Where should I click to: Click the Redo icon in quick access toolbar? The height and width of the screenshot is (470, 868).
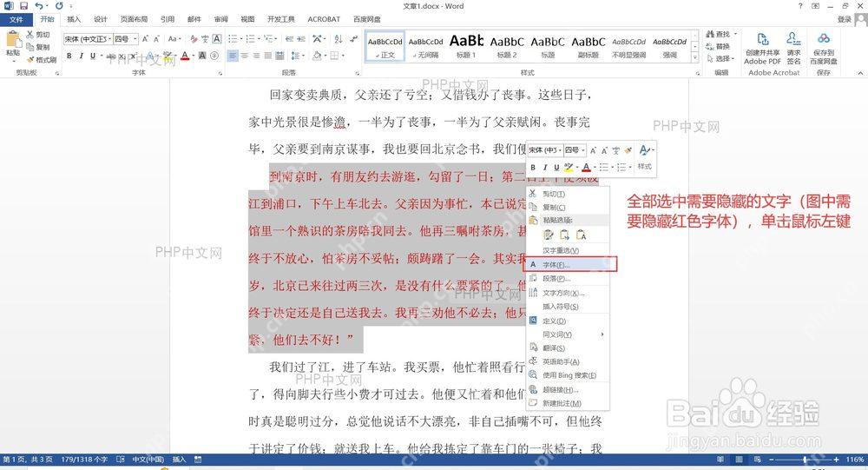59,5
